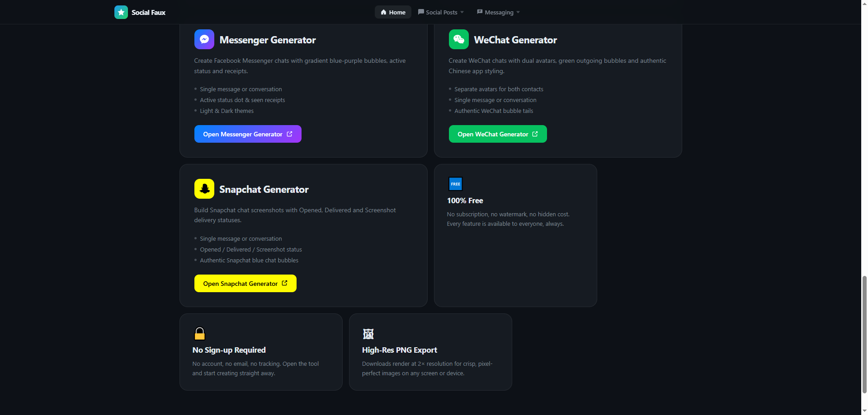Click 'Light & Dark themes' bullet
The height and width of the screenshot is (415, 868).
pyautogui.click(x=227, y=111)
